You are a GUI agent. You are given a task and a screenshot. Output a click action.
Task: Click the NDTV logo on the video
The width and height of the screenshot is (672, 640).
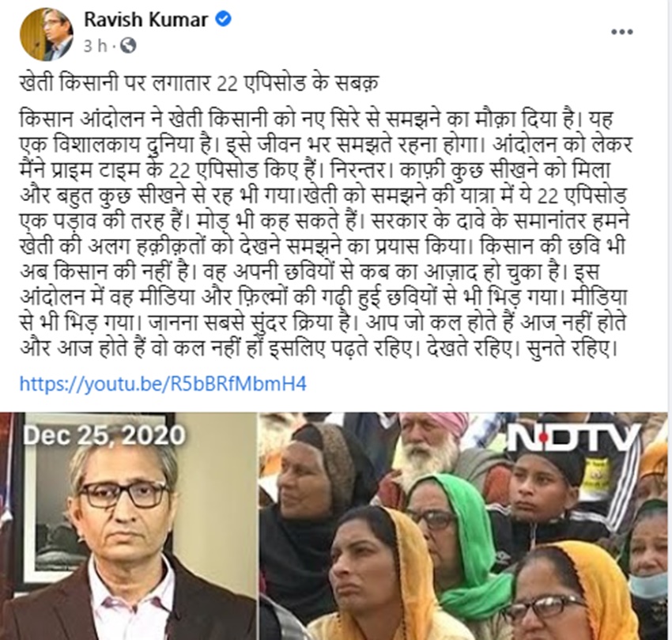tap(573, 439)
